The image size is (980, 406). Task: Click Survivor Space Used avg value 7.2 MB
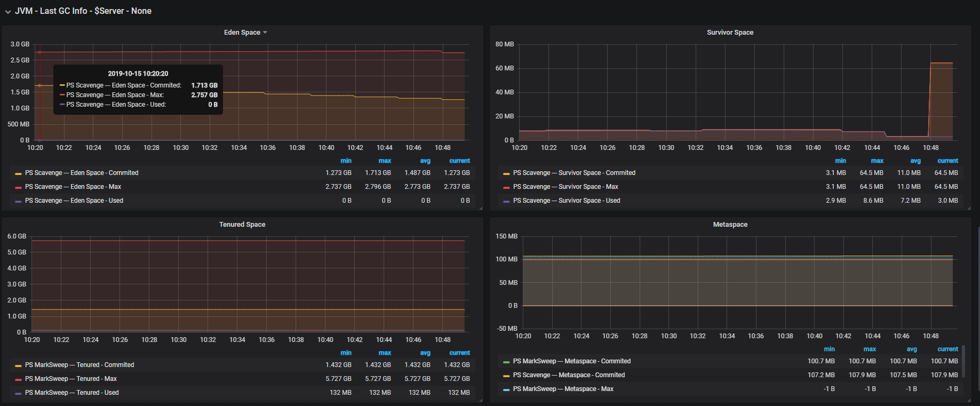(910, 201)
